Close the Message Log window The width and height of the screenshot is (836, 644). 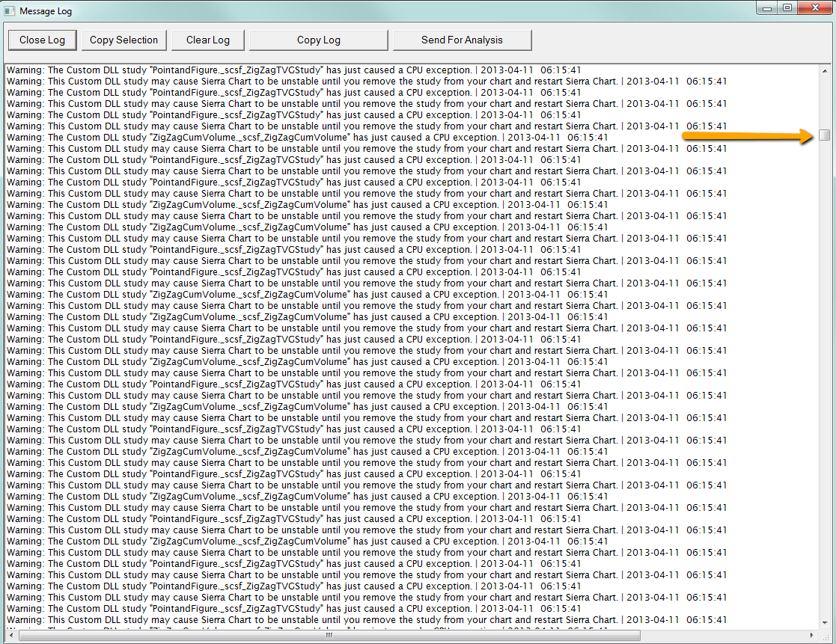[x=815, y=8]
